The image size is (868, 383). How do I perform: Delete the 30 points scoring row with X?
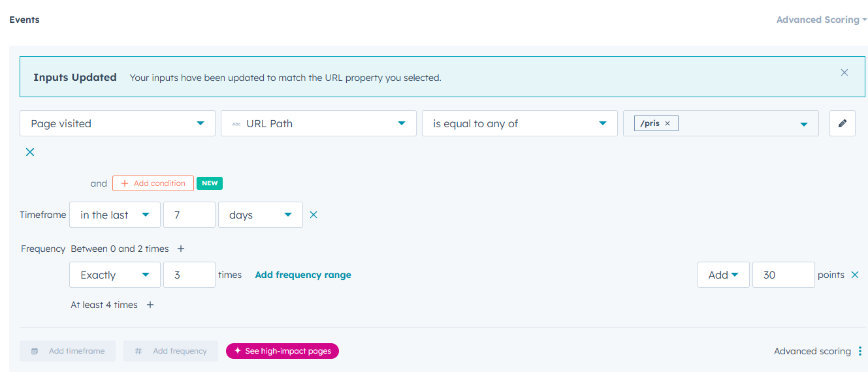(x=855, y=275)
